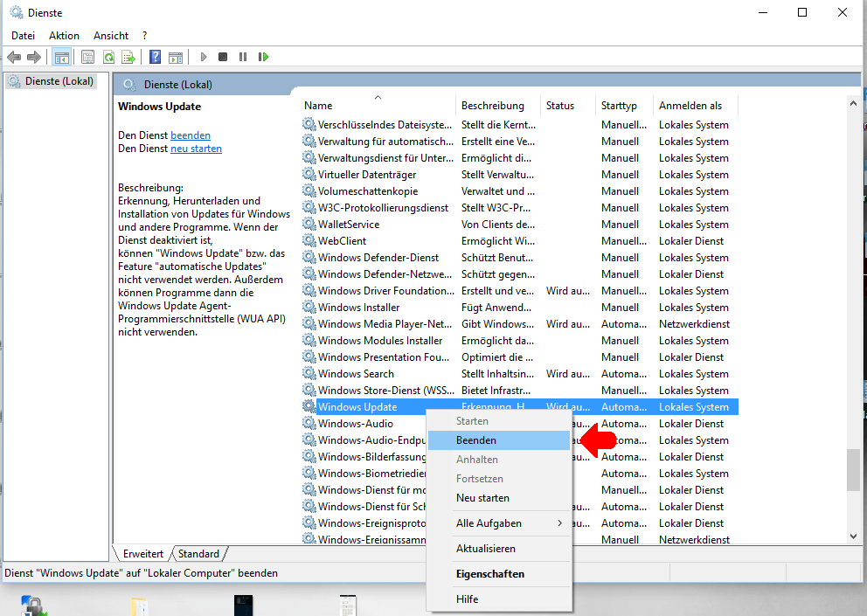Viewport: 867px width, 616px height.
Task: Switch to the Erweitert tab
Action: pyautogui.click(x=142, y=553)
